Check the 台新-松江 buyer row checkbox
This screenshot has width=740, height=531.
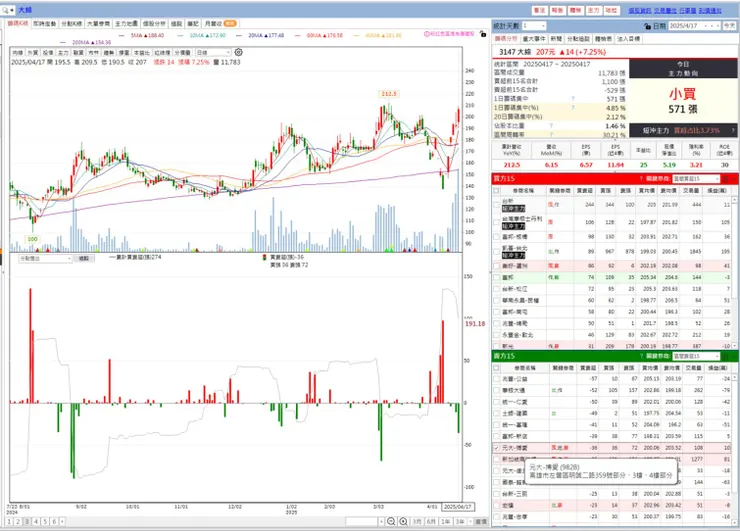[x=496, y=288]
